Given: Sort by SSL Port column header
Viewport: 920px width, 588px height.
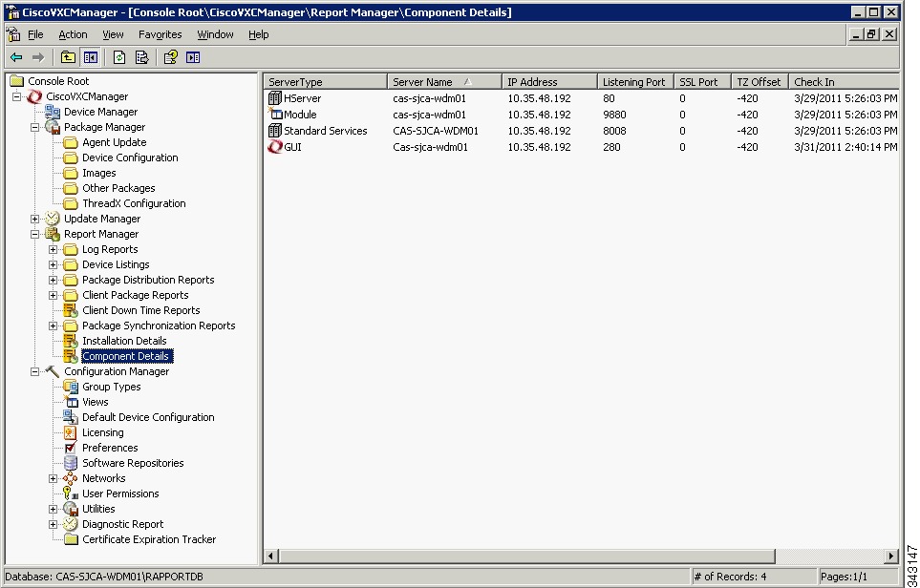Looking at the screenshot, I should coord(703,82).
